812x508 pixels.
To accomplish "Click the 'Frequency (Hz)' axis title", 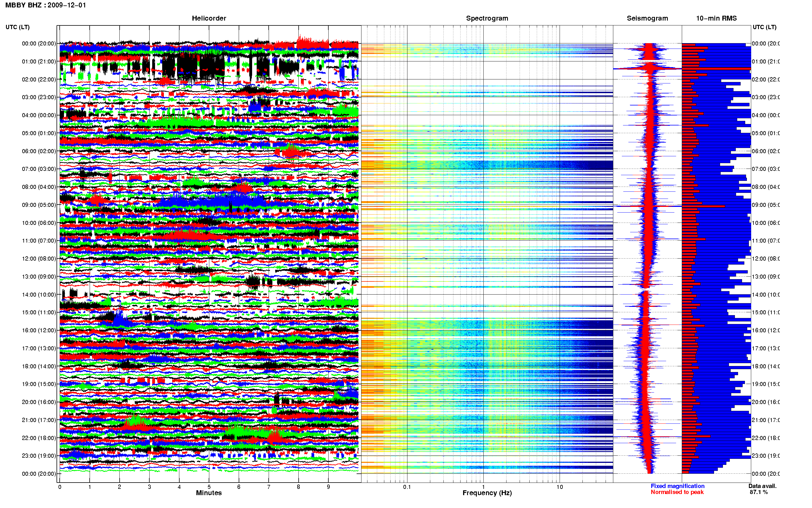I will 487,493.
